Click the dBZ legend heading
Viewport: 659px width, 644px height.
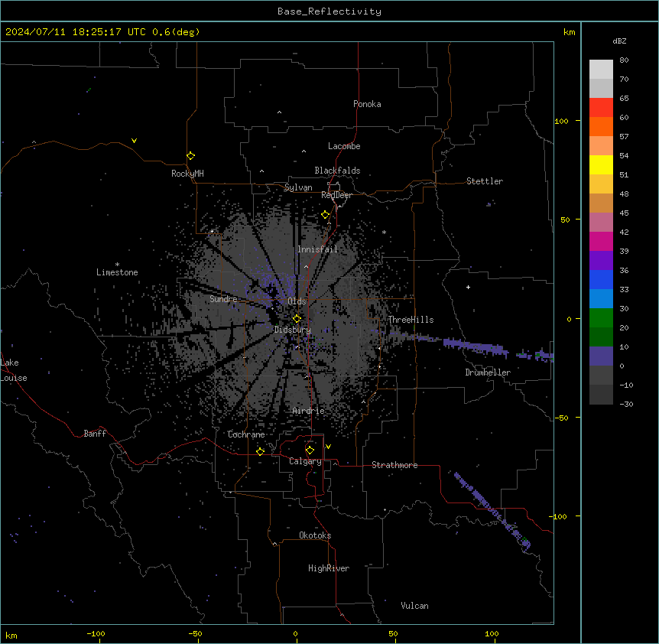coord(619,41)
